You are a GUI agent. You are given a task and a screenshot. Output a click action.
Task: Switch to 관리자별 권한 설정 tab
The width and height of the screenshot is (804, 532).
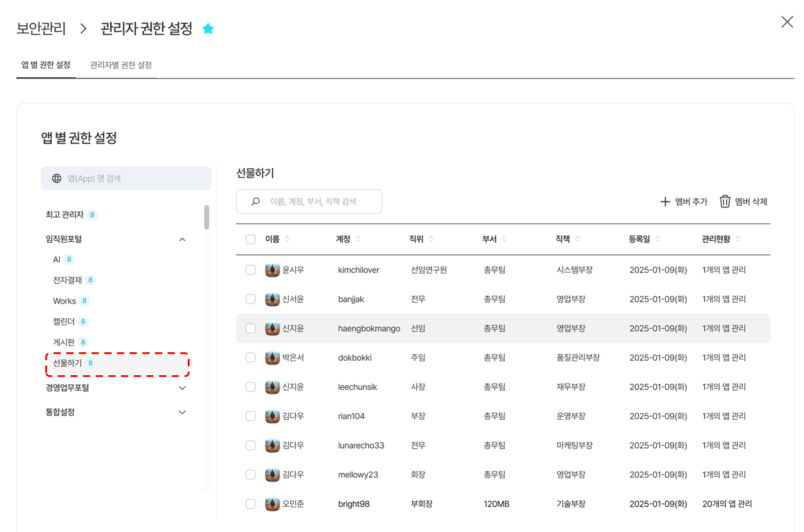tap(121, 65)
